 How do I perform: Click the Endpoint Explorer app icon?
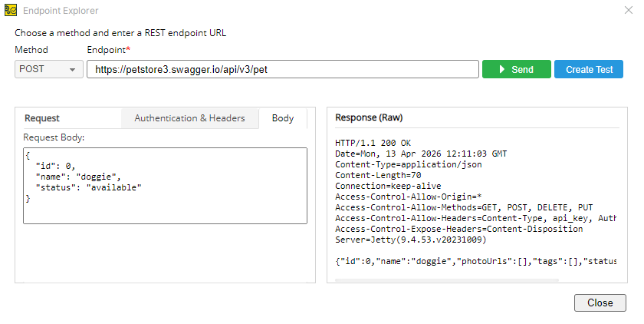(x=11, y=10)
